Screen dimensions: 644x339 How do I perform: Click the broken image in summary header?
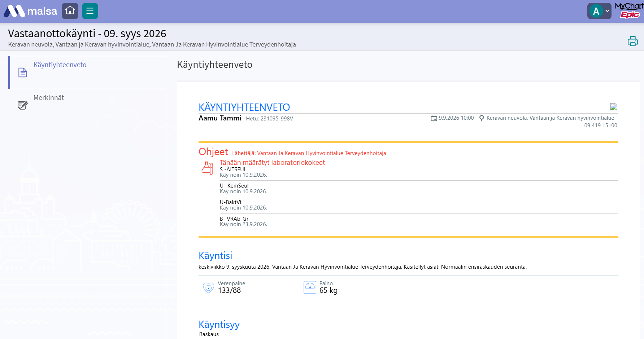pos(614,107)
